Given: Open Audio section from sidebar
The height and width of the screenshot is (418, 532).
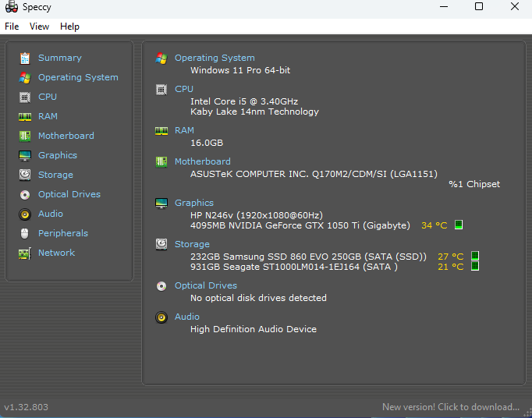Looking at the screenshot, I should click(51, 214).
